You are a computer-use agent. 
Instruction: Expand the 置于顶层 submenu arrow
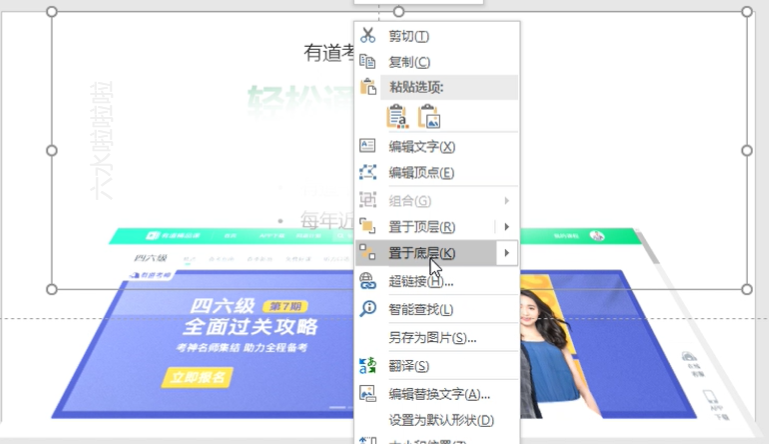pyautogui.click(x=507, y=227)
